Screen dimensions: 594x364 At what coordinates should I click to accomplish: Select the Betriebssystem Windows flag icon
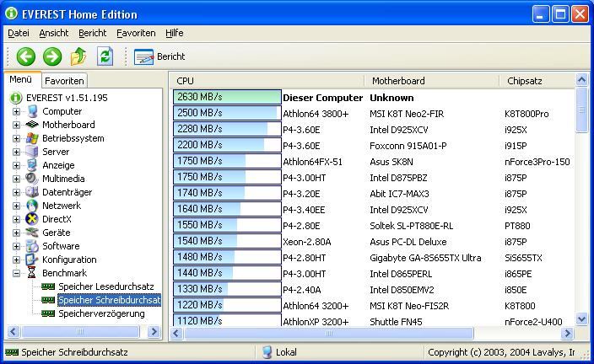(x=32, y=138)
